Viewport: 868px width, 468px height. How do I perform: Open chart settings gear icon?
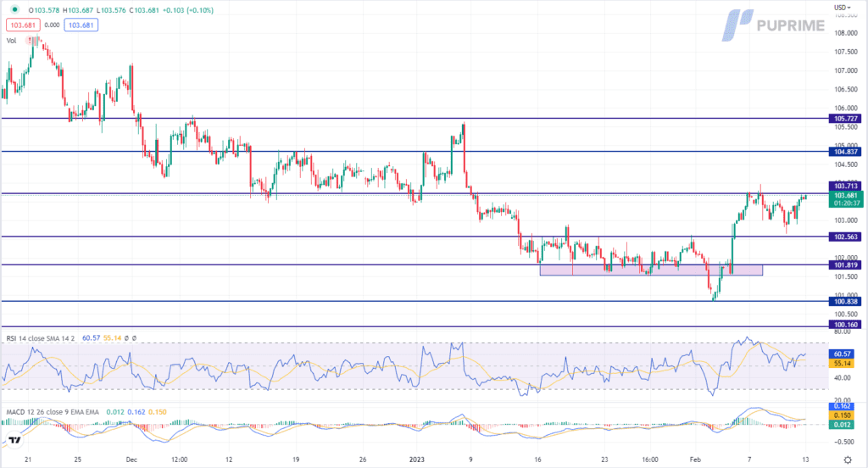coord(848,460)
